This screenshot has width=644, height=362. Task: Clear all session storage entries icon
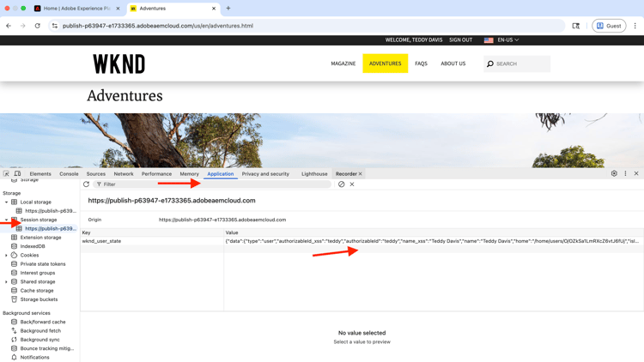point(341,184)
